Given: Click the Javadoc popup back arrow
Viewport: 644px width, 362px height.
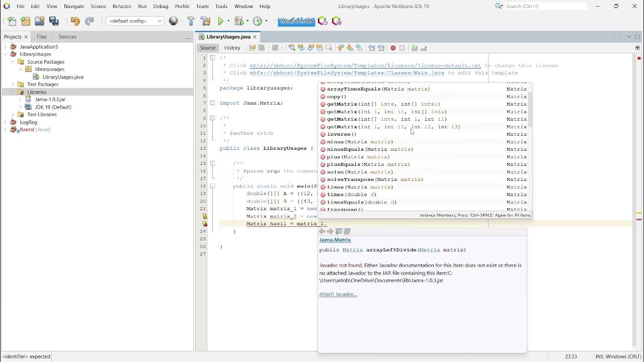Looking at the screenshot, I should coord(323,232).
